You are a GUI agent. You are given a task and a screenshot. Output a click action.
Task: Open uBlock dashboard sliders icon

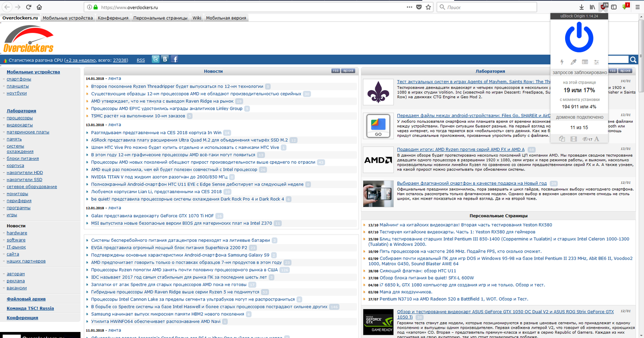pyautogui.click(x=597, y=62)
